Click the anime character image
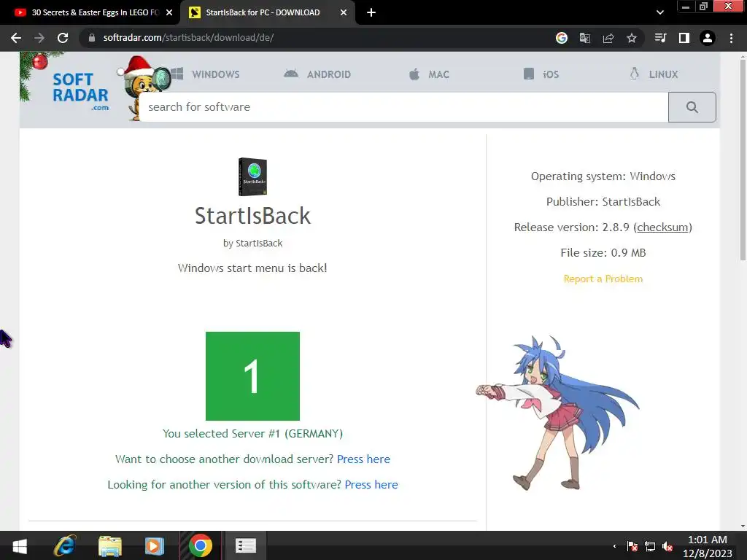This screenshot has width=747, height=560. [558, 413]
